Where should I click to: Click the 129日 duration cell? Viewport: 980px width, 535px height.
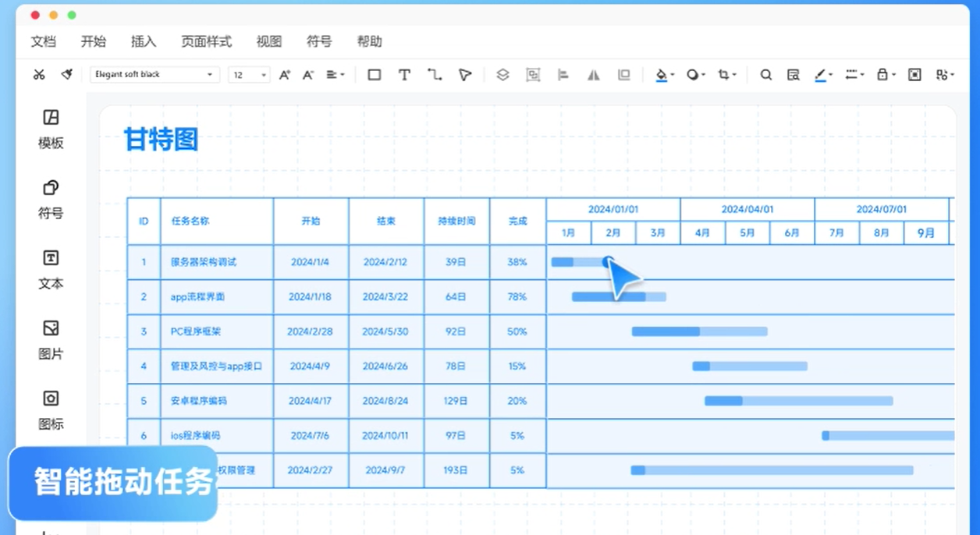[456, 401]
